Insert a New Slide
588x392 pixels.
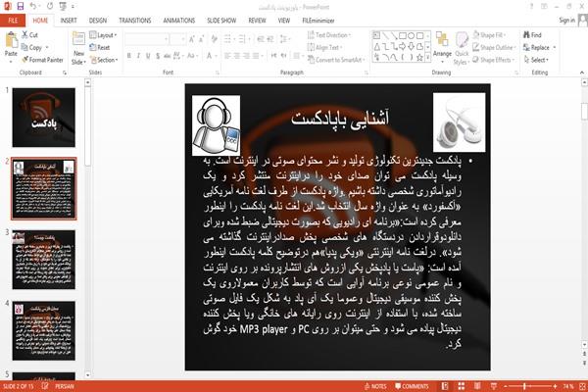(x=78, y=48)
